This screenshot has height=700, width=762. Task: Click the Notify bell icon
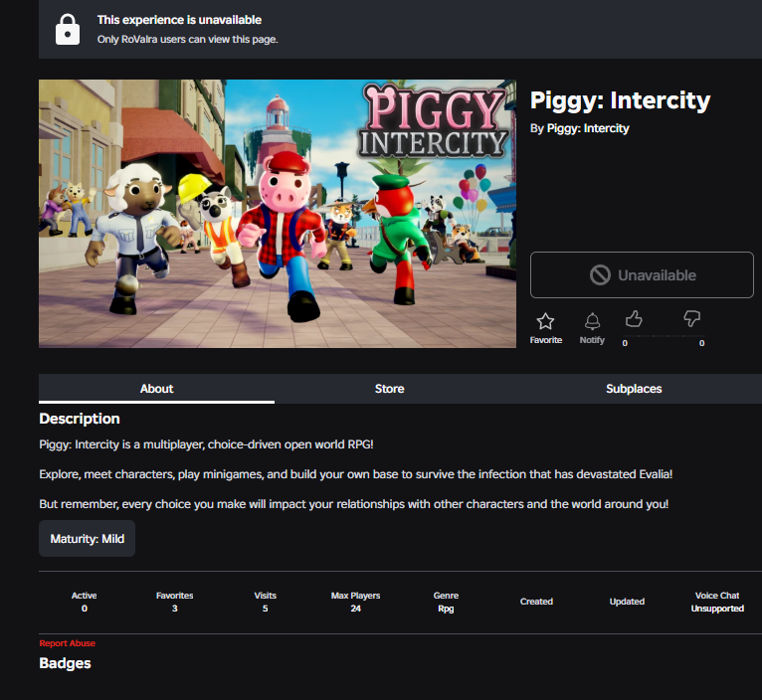pyautogui.click(x=592, y=321)
